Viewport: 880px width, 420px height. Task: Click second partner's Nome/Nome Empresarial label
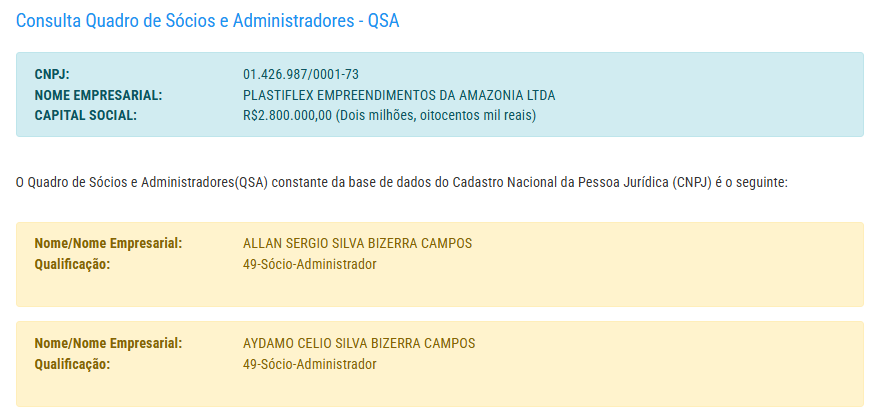pyautogui.click(x=108, y=344)
